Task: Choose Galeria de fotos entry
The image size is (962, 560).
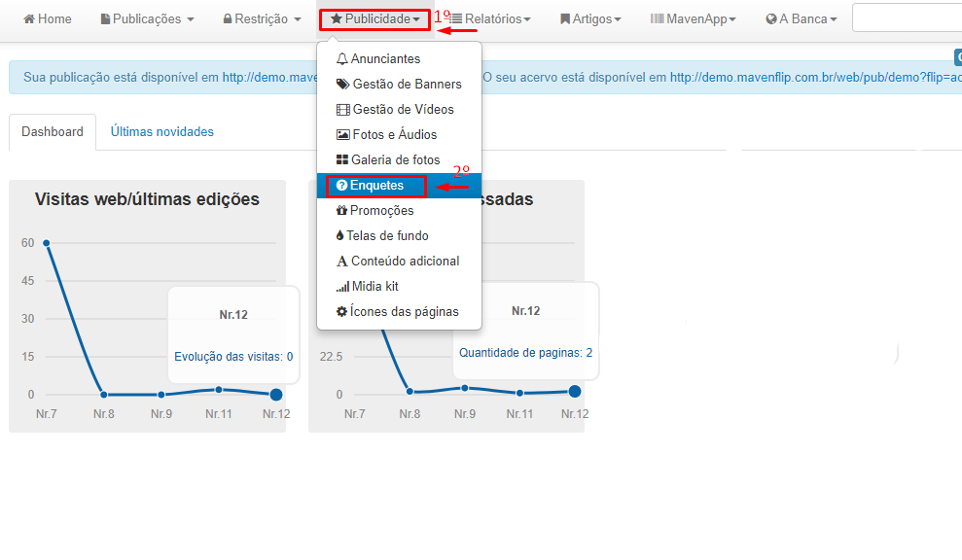Action: pyautogui.click(x=399, y=159)
